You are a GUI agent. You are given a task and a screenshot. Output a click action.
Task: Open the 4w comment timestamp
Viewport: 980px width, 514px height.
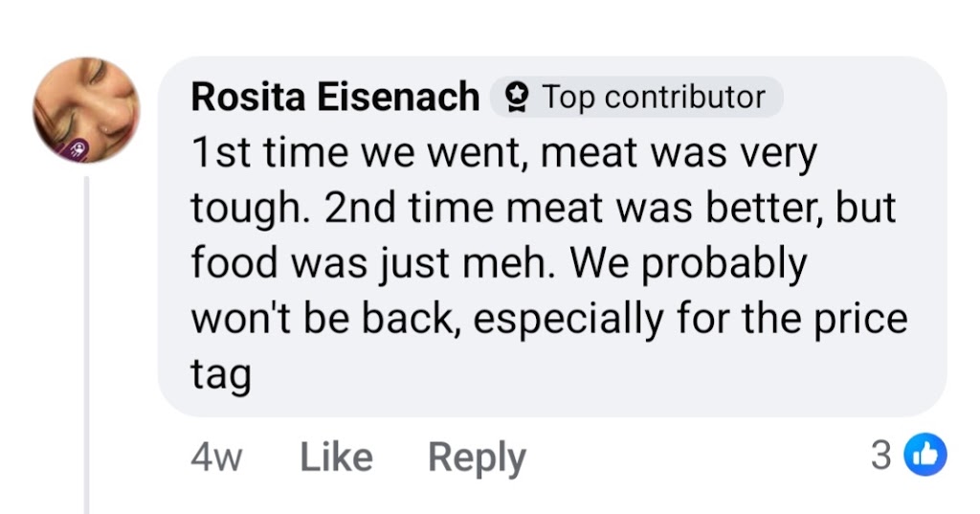(x=216, y=458)
